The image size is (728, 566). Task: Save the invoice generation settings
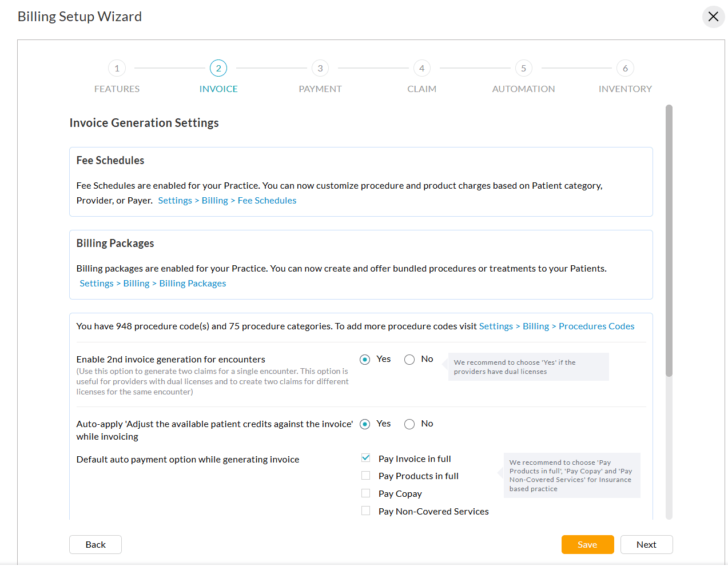587,544
